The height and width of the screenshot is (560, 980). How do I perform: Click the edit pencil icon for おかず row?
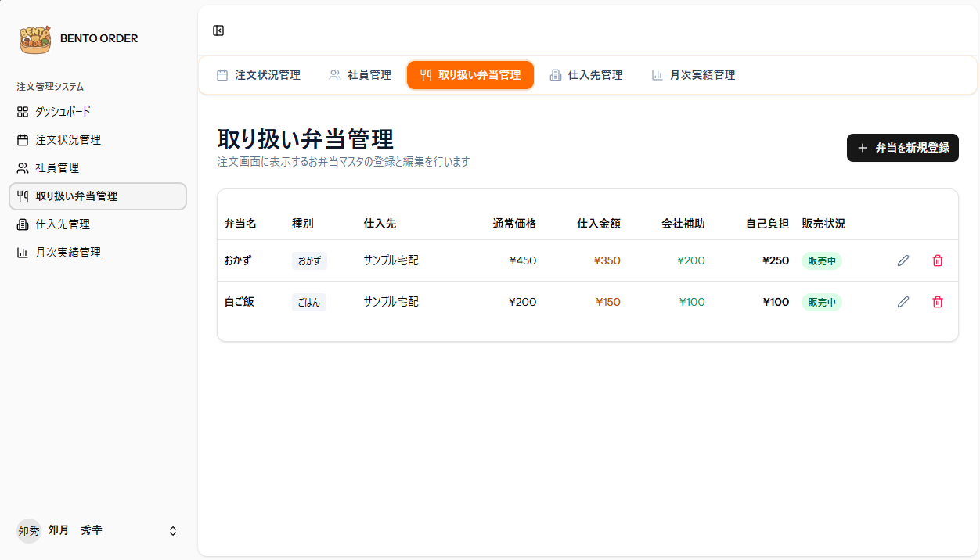tap(903, 260)
